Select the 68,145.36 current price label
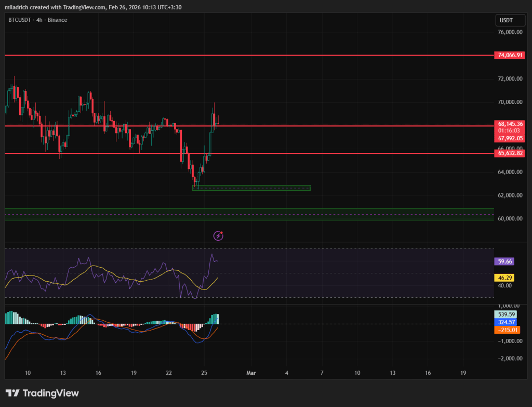Screen dimensions: 532x407 510,124
